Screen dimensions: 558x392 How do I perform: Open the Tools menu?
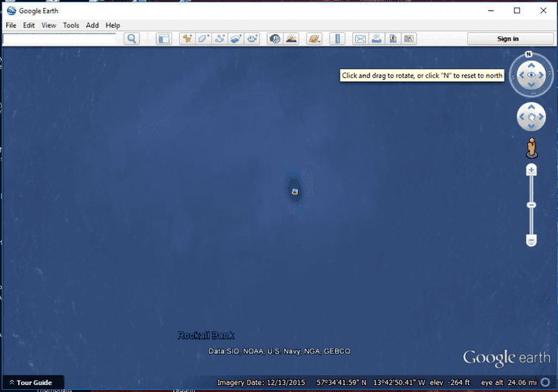click(x=71, y=25)
